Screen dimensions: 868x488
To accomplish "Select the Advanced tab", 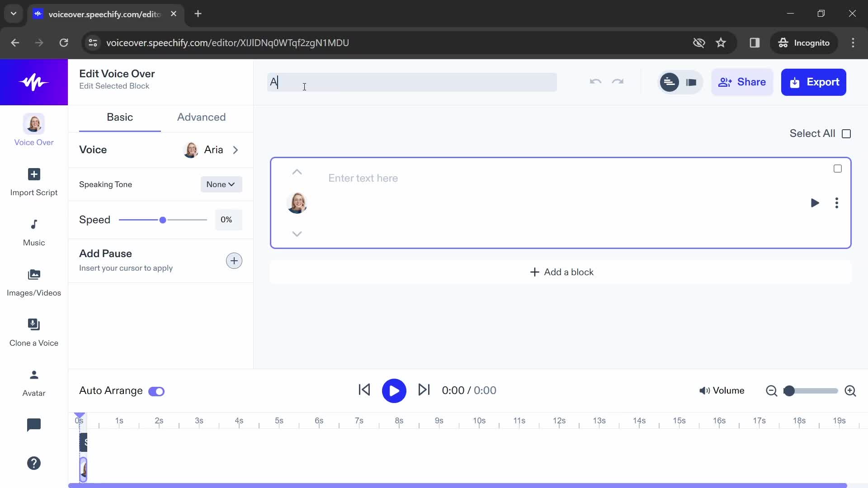I will click(x=202, y=117).
